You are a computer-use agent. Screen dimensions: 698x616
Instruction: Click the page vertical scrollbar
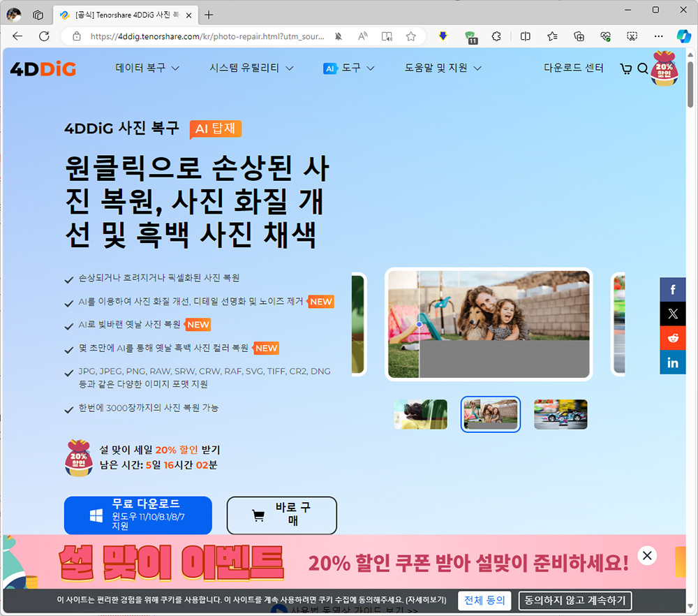[690, 85]
